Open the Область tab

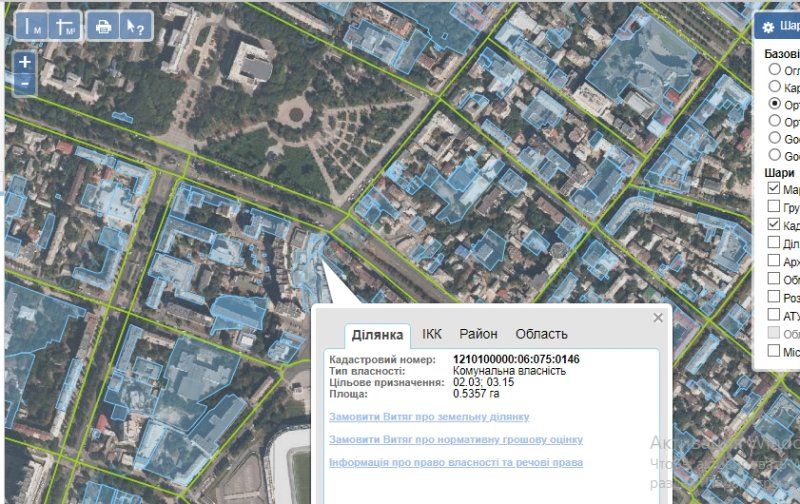tap(541, 334)
